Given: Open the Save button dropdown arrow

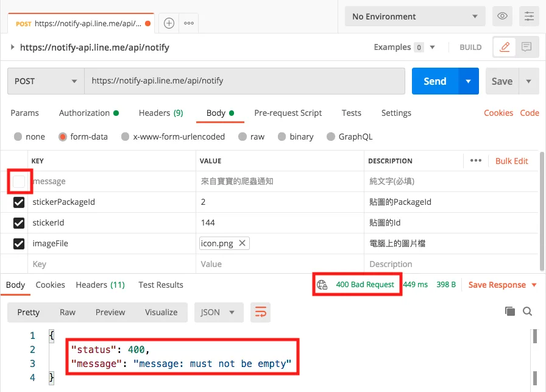Looking at the screenshot, I should point(528,81).
